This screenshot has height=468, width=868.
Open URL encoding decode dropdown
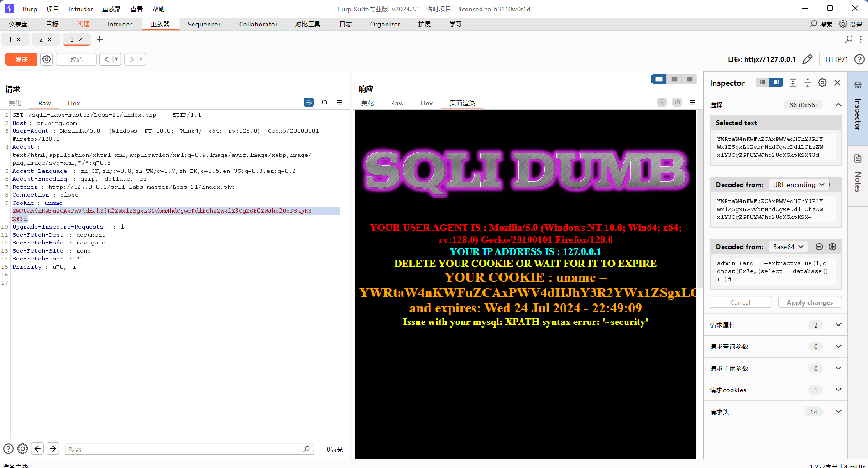(799, 185)
